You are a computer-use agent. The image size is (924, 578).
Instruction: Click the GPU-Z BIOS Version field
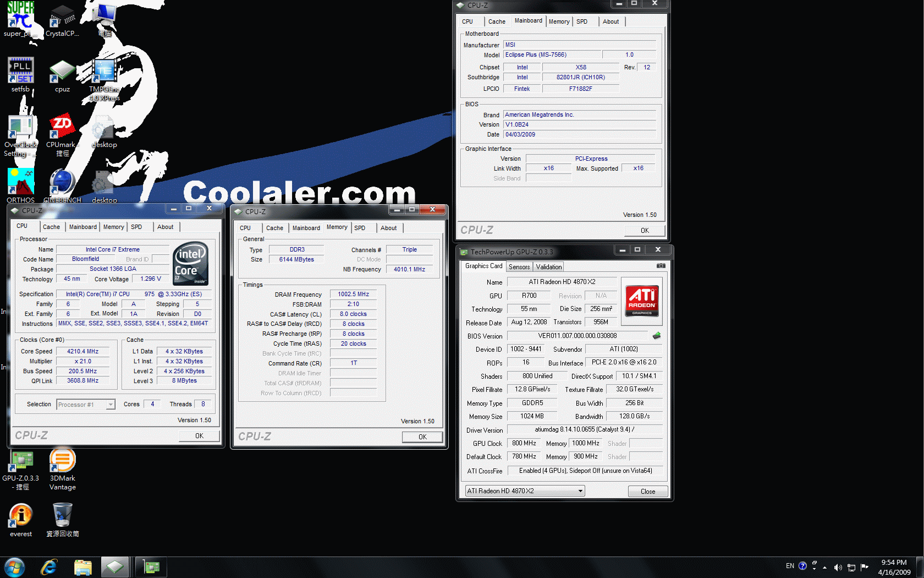pyautogui.click(x=577, y=336)
